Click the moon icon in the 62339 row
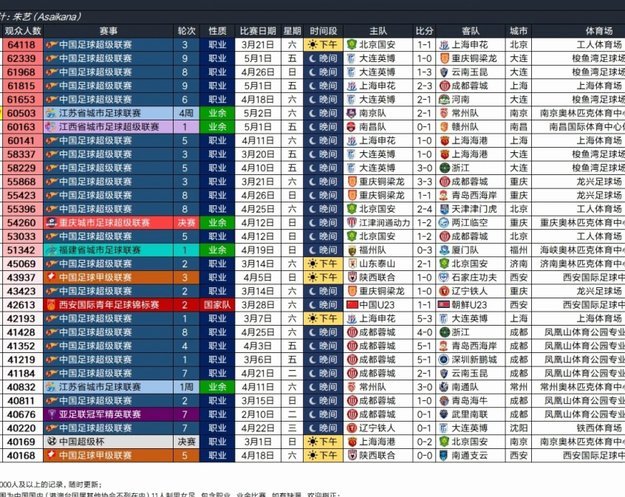Image resolution: width=625 pixels, height=497 pixels. [x=313, y=58]
